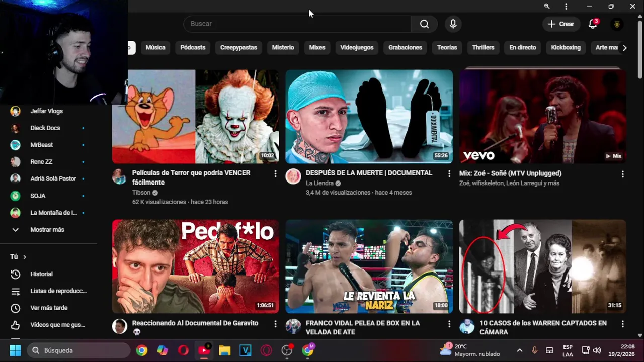Image resolution: width=644 pixels, height=362 pixels.
Task: Click the WARREN video's channel avatar
Action: [466, 326]
